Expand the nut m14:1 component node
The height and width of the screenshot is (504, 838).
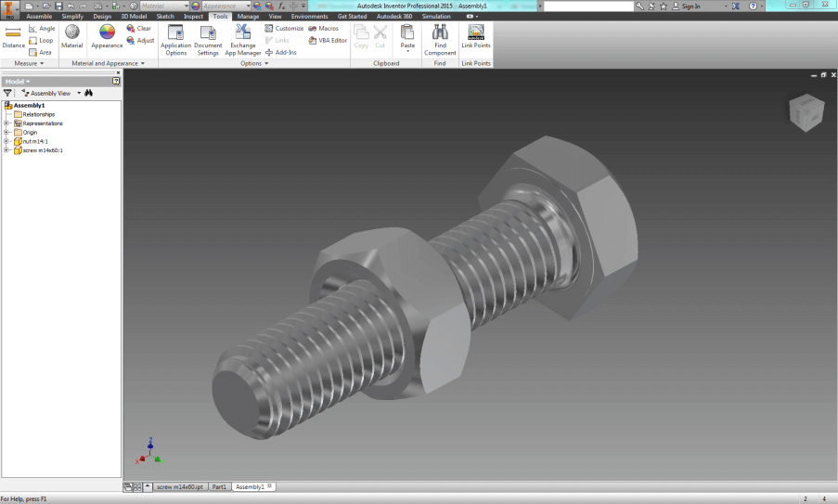6,142
